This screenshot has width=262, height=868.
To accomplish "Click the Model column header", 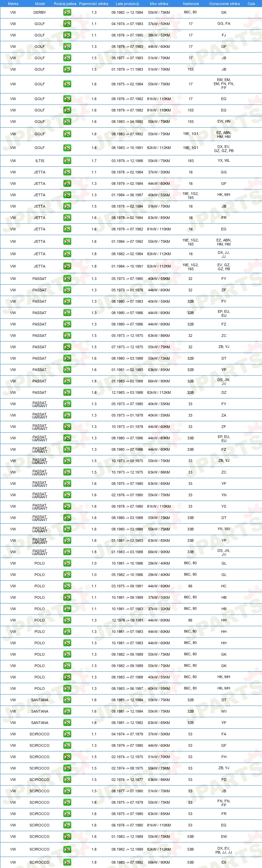I will (x=40, y=4).
